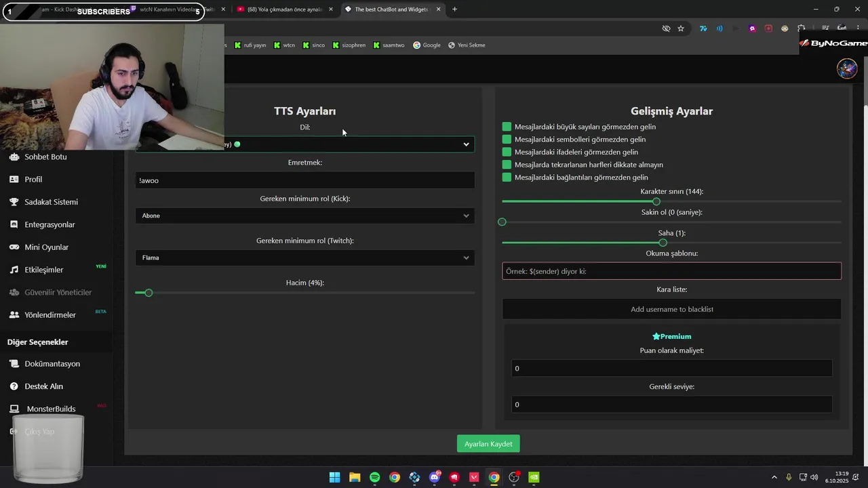Toggle ignoring large numbers in messages
This screenshot has width=868, height=488.
point(507,127)
